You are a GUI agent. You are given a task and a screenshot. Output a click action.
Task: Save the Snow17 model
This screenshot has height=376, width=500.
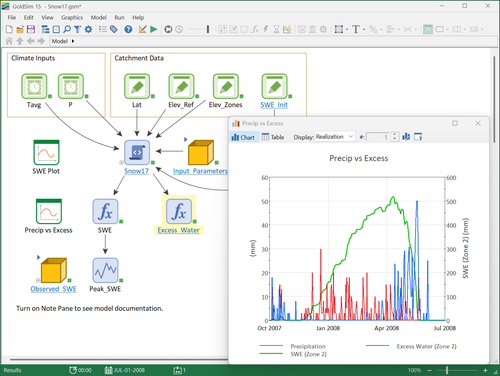(x=31, y=29)
